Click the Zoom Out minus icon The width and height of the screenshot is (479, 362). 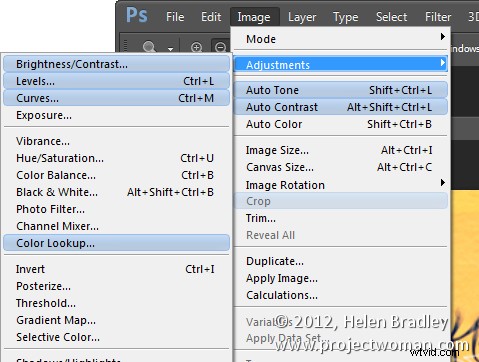220,47
